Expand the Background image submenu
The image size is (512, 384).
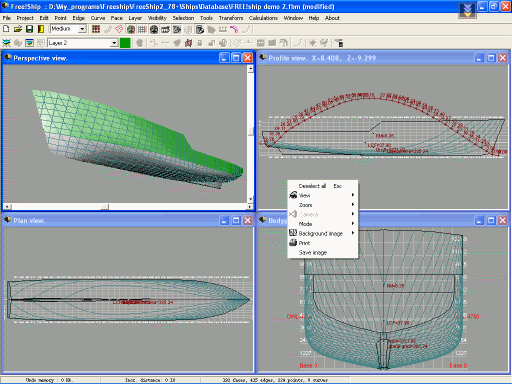click(323, 233)
